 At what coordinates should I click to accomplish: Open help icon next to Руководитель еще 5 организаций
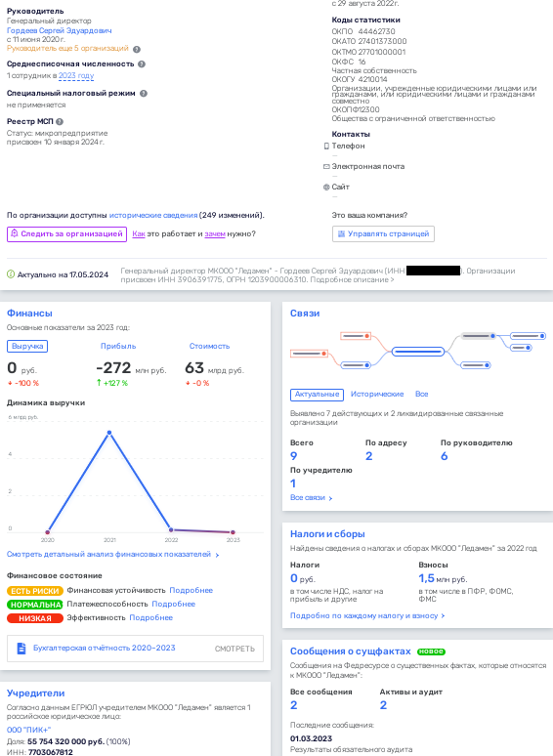[x=137, y=49]
